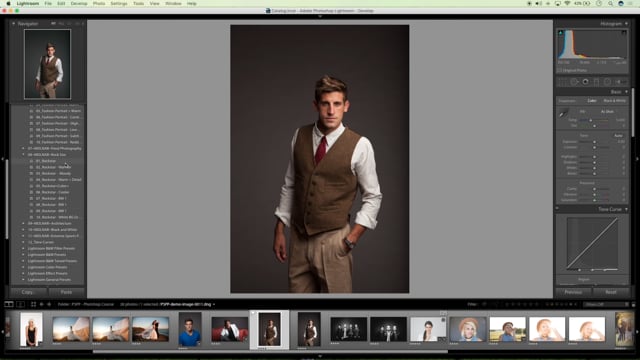640x360 pixels.
Task: Open the Filters Off dropdown
Action: click(x=605, y=304)
